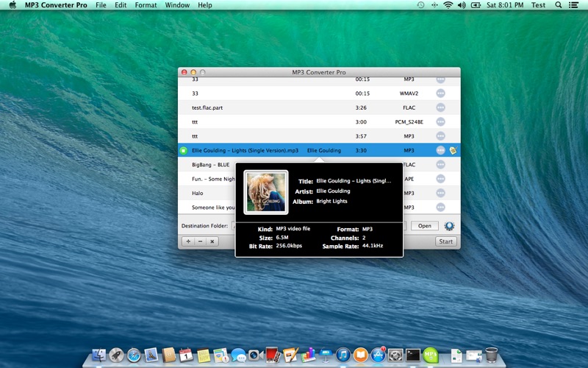The image size is (588, 368).
Task: Click the MP3 video file kind value
Action: (x=293, y=228)
